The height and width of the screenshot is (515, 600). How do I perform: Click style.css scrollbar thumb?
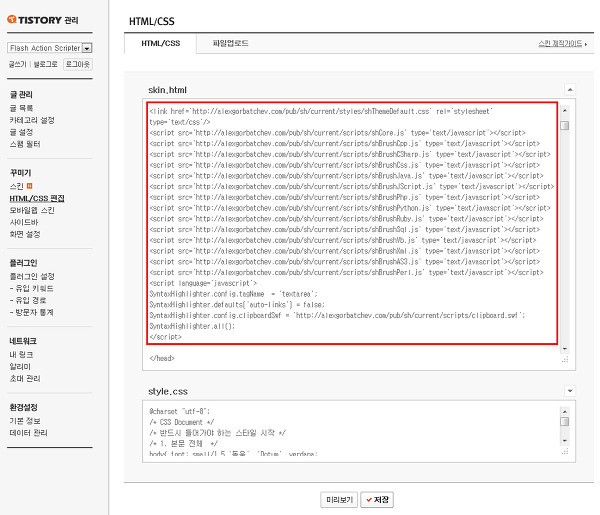tap(564, 421)
